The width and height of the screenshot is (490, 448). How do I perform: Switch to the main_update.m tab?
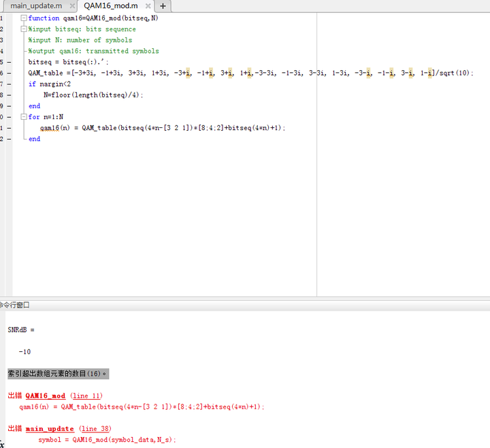pyautogui.click(x=36, y=6)
